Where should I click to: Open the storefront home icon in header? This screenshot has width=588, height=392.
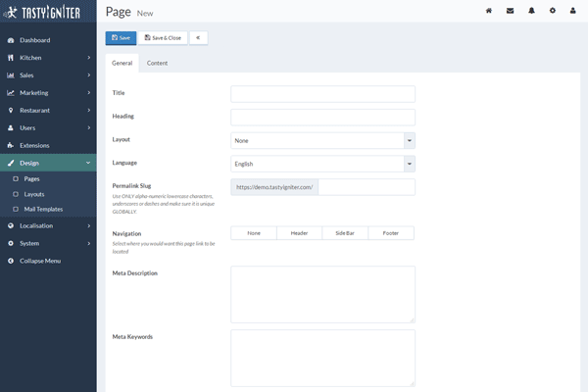click(x=488, y=11)
